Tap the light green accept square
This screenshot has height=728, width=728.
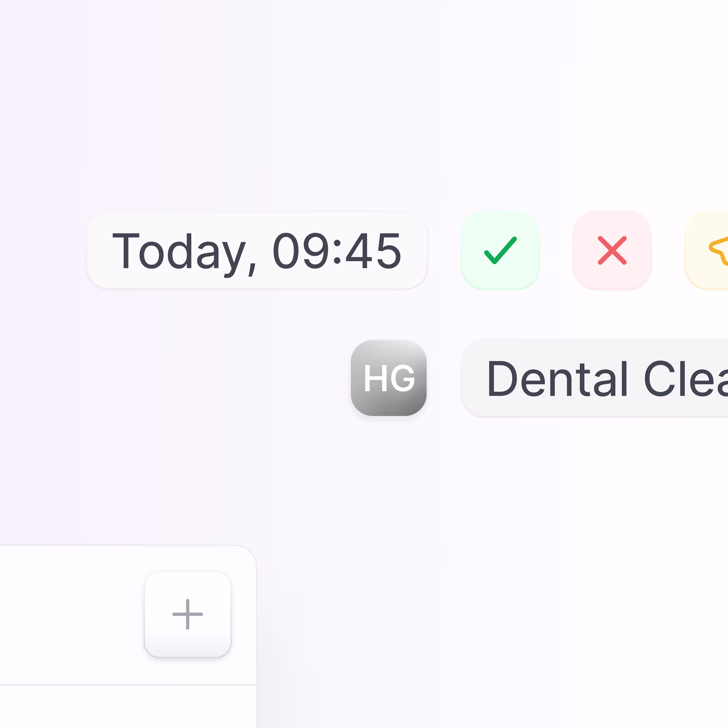(x=500, y=250)
